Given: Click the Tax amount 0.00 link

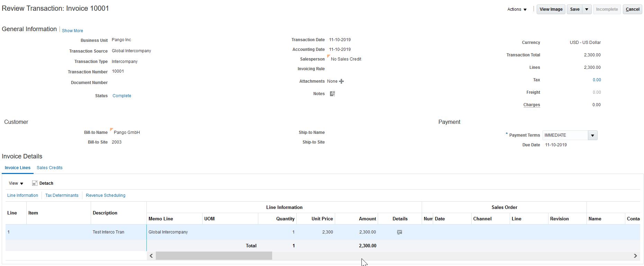Looking at the screenshot, I should click(x=597, y=80).
